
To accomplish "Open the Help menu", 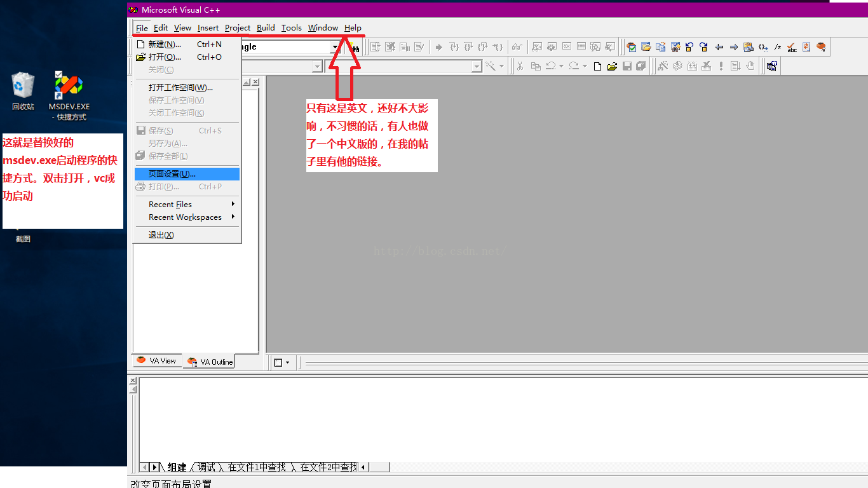I will pyautogui.click(x=353, y=28).
